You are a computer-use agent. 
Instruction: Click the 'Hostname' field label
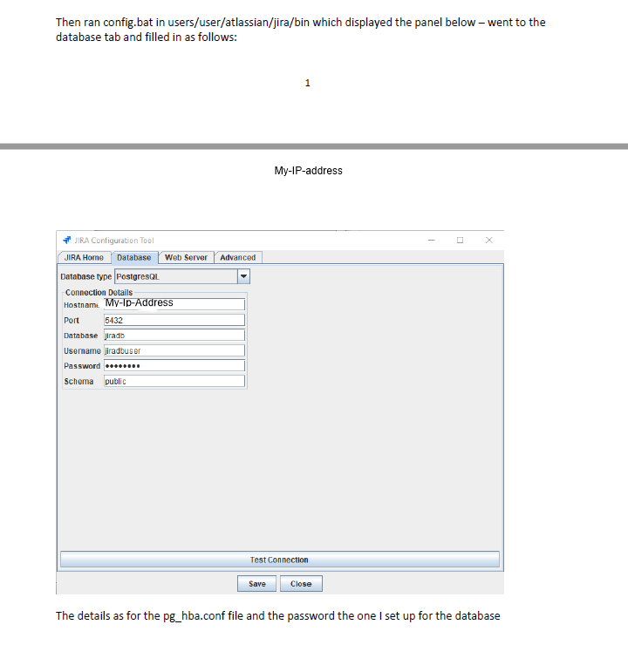81,305
